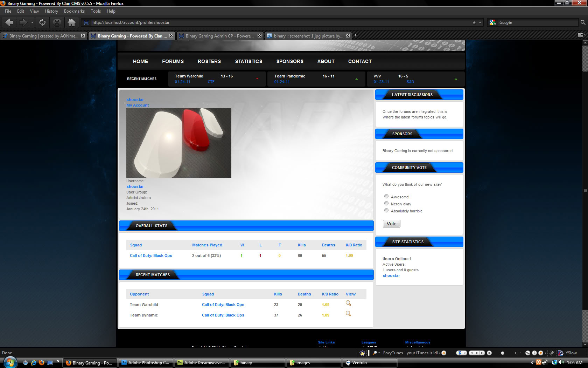Go back using browser Back arrow

tap(9, 22)
